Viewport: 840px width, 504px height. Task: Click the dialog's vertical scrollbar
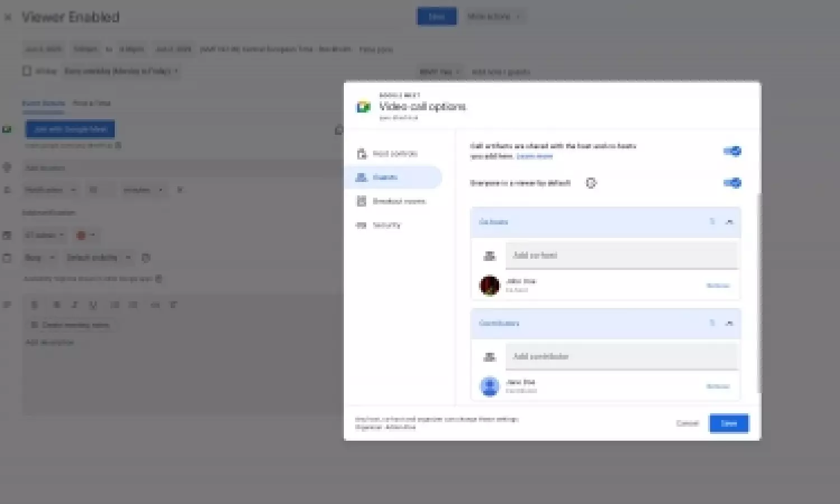(759, 293)
